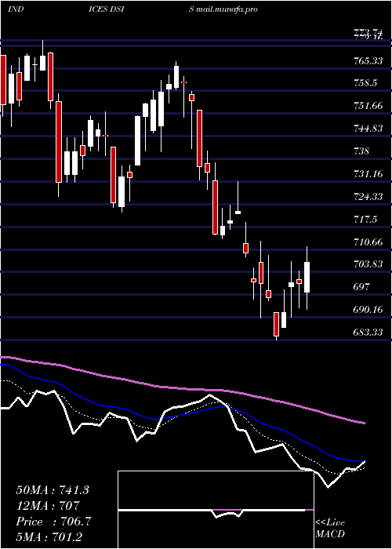Click the 724.33 price axis label
This screenshot has width=392, height=549.
tap(368, 196)
